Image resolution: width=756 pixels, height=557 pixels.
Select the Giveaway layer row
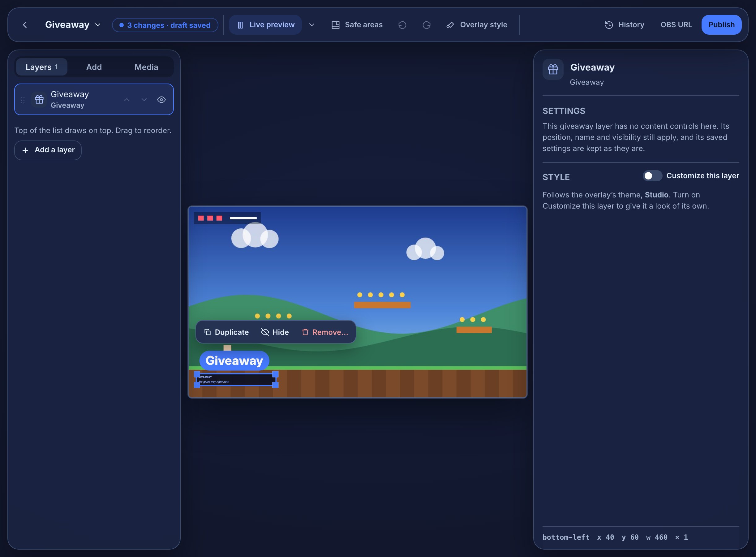(x=94, y=99)
